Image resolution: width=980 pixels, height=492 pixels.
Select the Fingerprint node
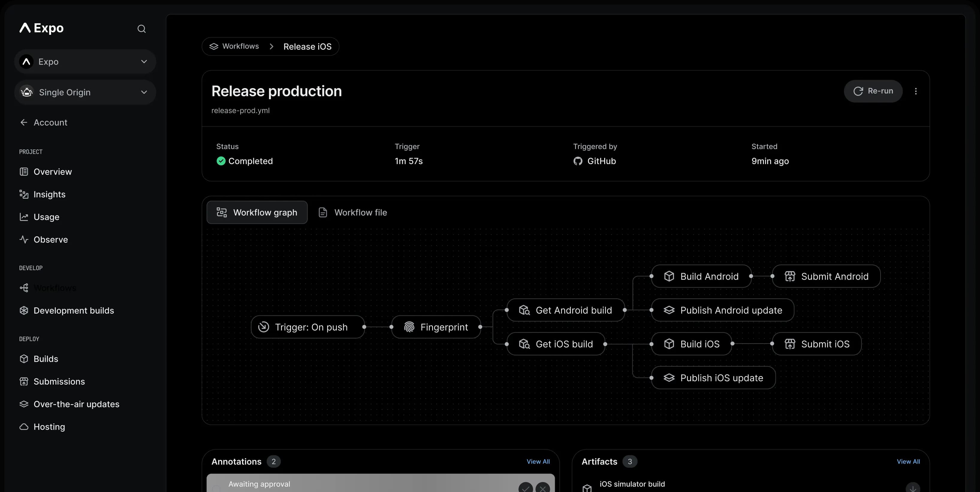(436, 327)
